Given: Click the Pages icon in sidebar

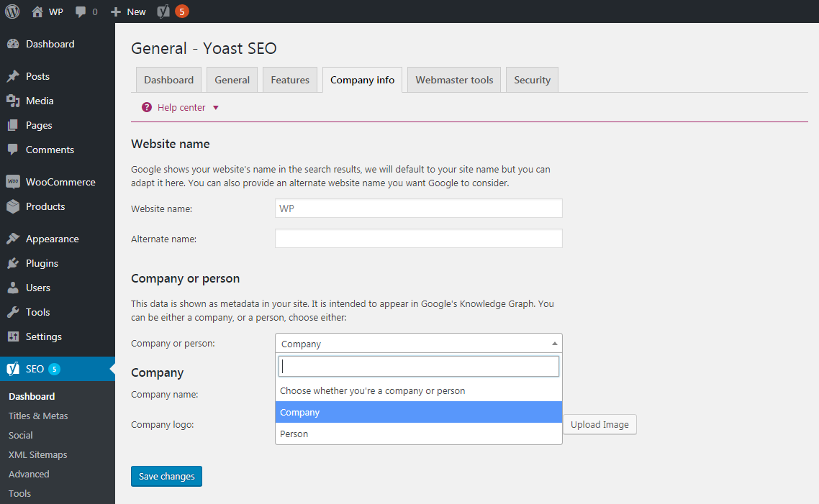Looking at the screenshot, I should click(x=13, y=125).
